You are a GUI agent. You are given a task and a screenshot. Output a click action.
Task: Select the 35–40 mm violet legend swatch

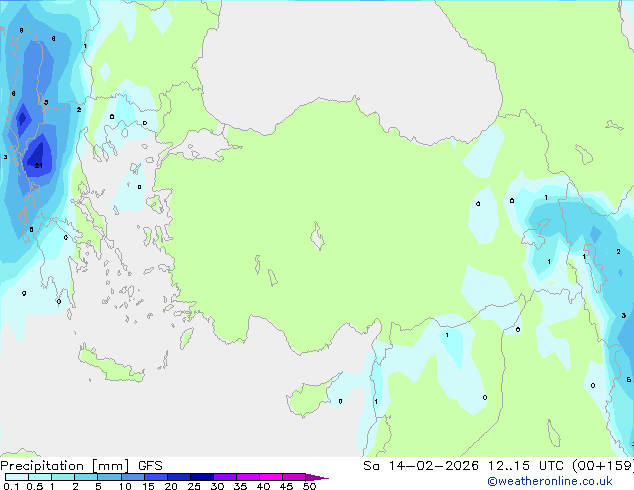[247, 477]
